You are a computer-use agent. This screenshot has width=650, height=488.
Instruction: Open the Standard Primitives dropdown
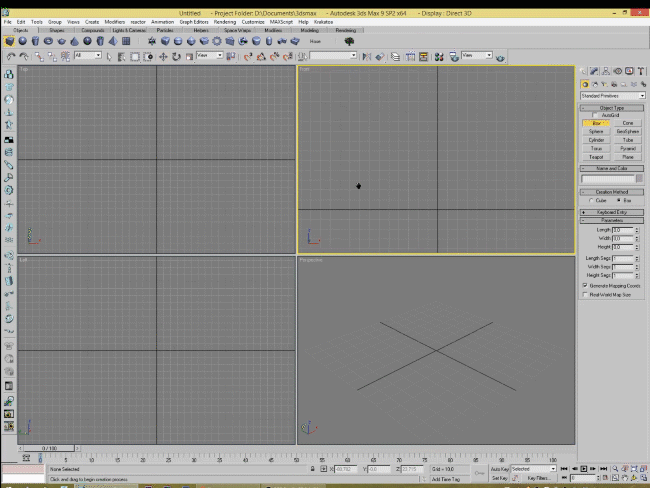pyautogui.click(x=612, y=95)
